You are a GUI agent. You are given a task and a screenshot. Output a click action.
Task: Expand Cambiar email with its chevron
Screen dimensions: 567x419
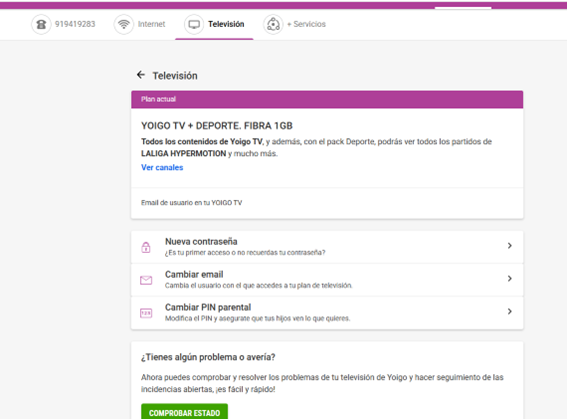click(510, 278)
